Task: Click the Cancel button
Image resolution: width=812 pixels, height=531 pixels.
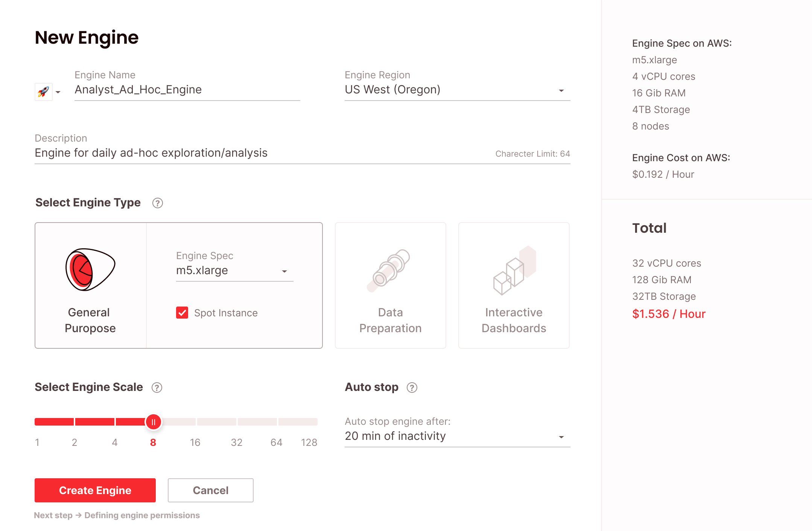Action: [x=210, y=490]
